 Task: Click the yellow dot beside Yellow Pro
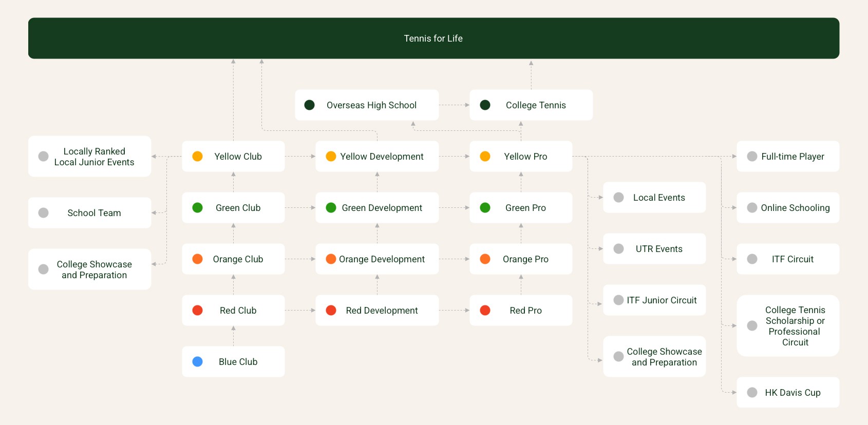pos(485,156)
